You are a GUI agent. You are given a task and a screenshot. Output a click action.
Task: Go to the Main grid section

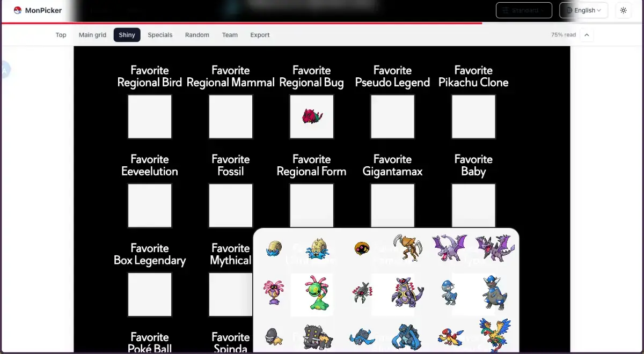[x=93, y=35]
